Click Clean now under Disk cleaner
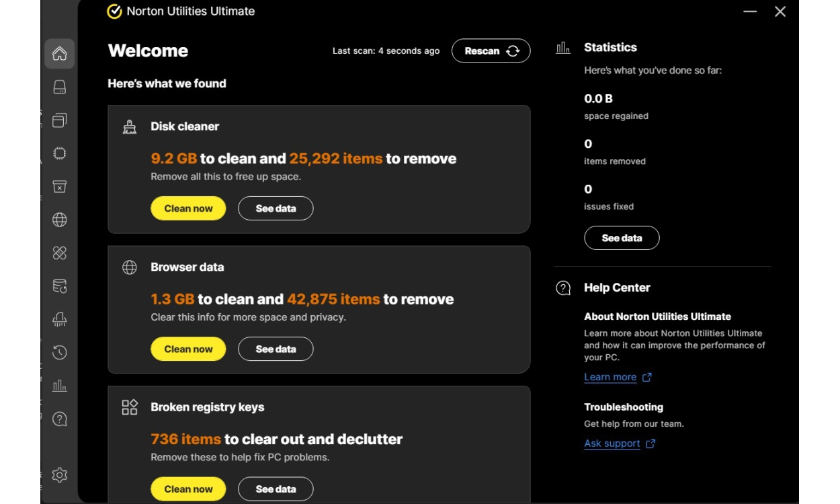840x504 pixels. tap(188, 208)
